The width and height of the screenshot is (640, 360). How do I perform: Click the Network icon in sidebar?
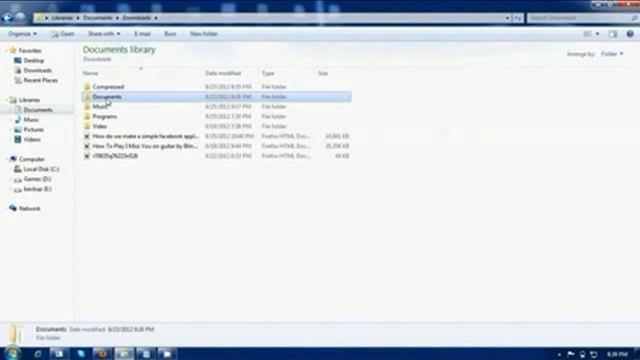(x=13, y=208)
